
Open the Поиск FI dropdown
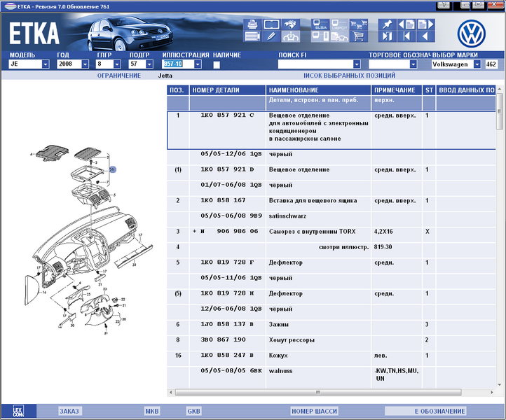[357, 64]
